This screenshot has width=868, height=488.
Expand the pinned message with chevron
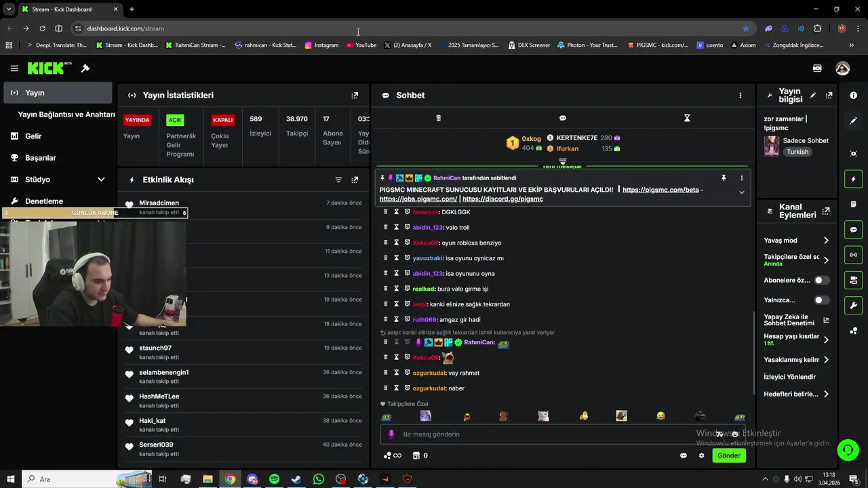click(741, 192)
